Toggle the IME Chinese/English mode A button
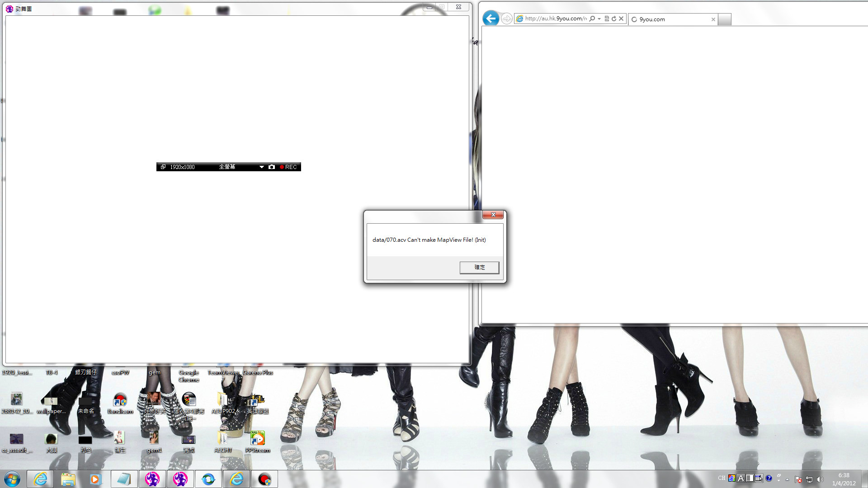The width and height of the screenshot is (868, 488). click(x=741, y=479)
